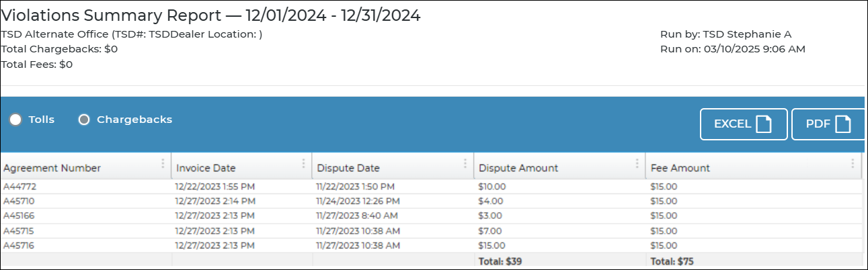
Task: Open Invoice Date column menu icon
Action: (x=304, y=164)
